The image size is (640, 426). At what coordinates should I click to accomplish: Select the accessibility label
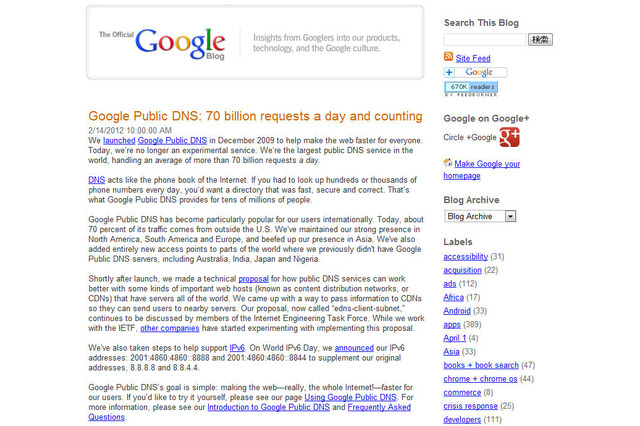point(466,256)
